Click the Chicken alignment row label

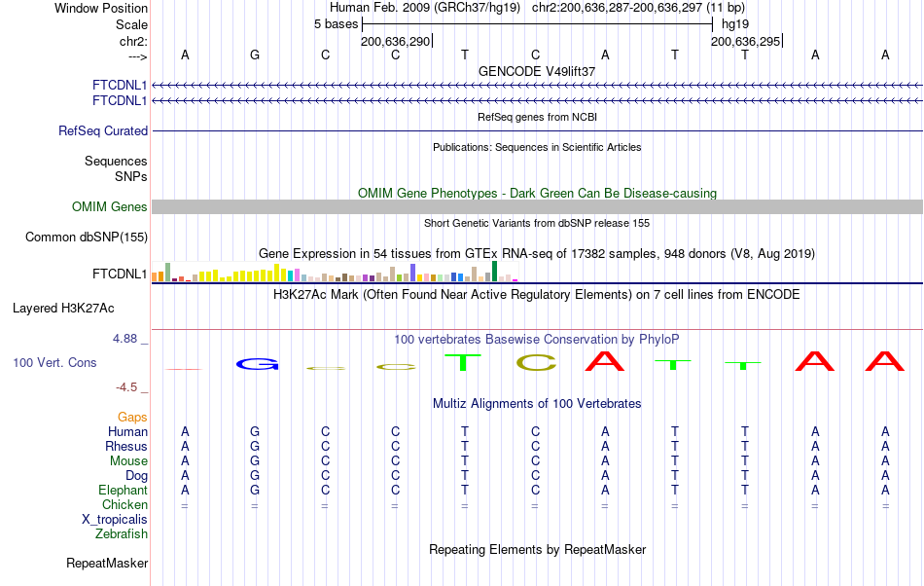[x=124, y=504]
